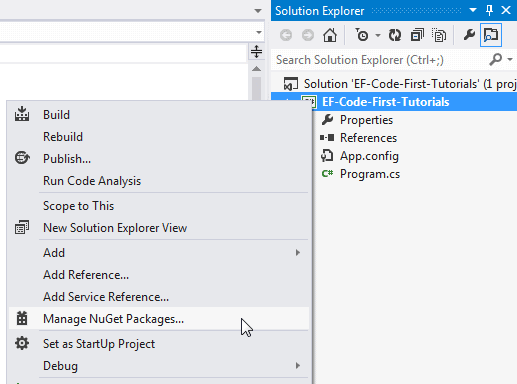This screenshot has width=517, height=384.
Task: Click the Refresh icon in Solution Explorer toolbar
Action: pos(395,35)
